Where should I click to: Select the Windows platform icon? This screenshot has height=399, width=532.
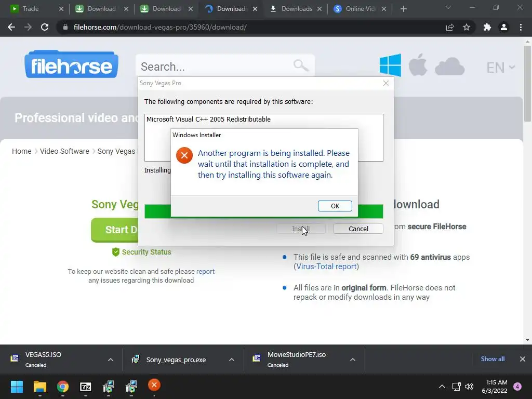pyautogui.click(x=390, y=65)
